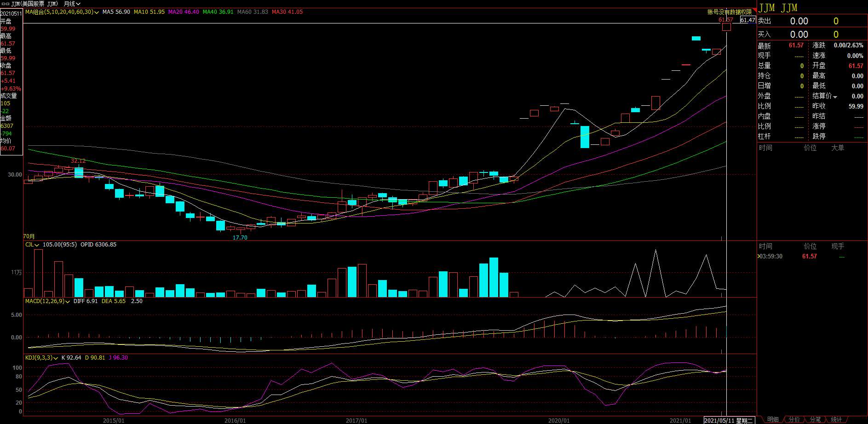Viewport: 868px width, 424px height.
Task: Click the 账号没有数据权限 notice
Action: pos(730,12)
